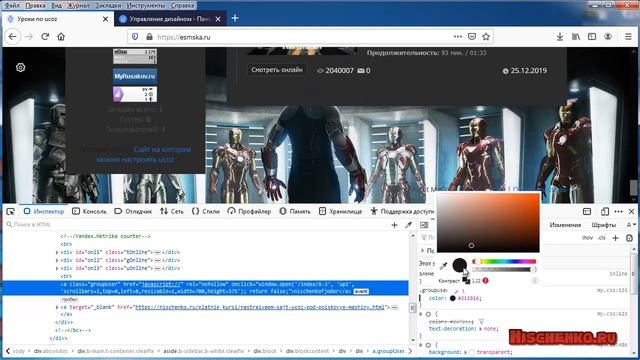The height and width of the screenshot is (360, 640).
Task: Open the Хранилище tab
Action: 340,211
